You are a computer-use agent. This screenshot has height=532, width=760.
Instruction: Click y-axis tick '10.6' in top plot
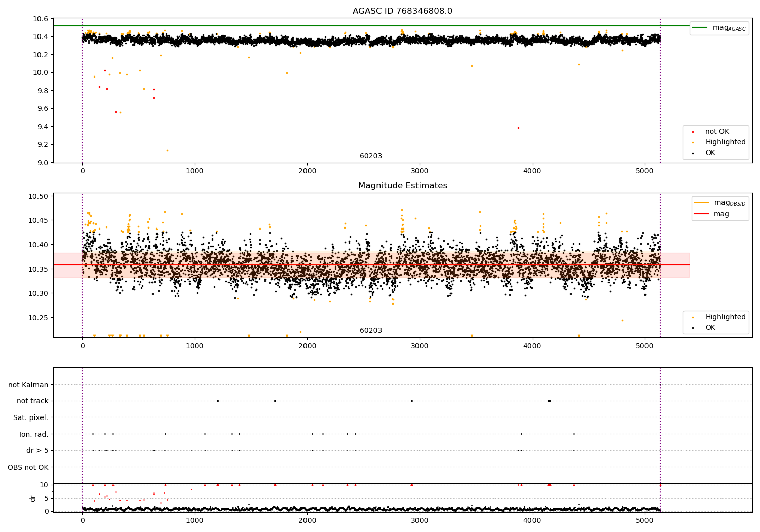tap(42, 19)
